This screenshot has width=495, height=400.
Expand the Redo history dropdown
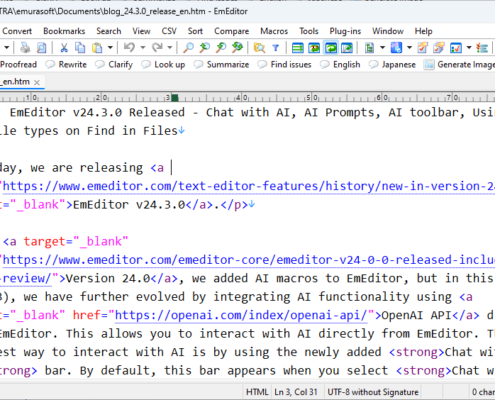pos(170,48)
